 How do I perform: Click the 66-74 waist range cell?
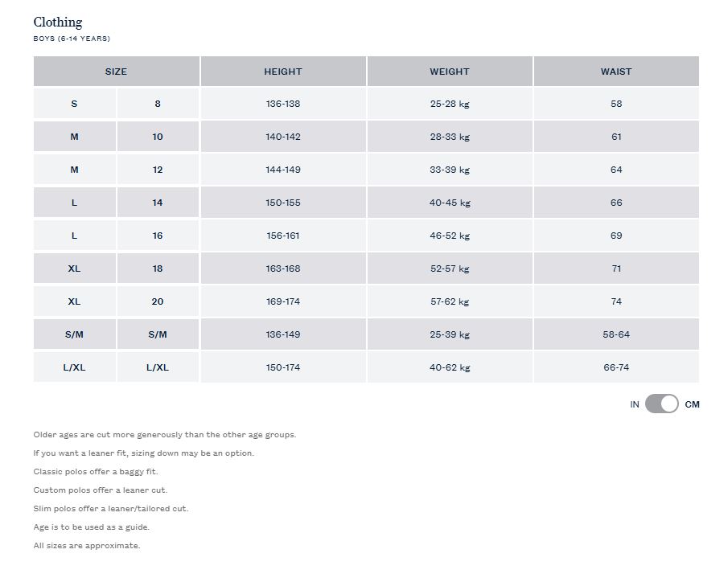tap(616, 367)
